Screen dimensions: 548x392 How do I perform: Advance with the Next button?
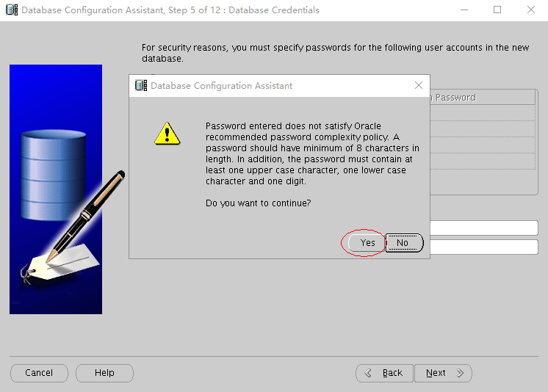click(443, 373)
